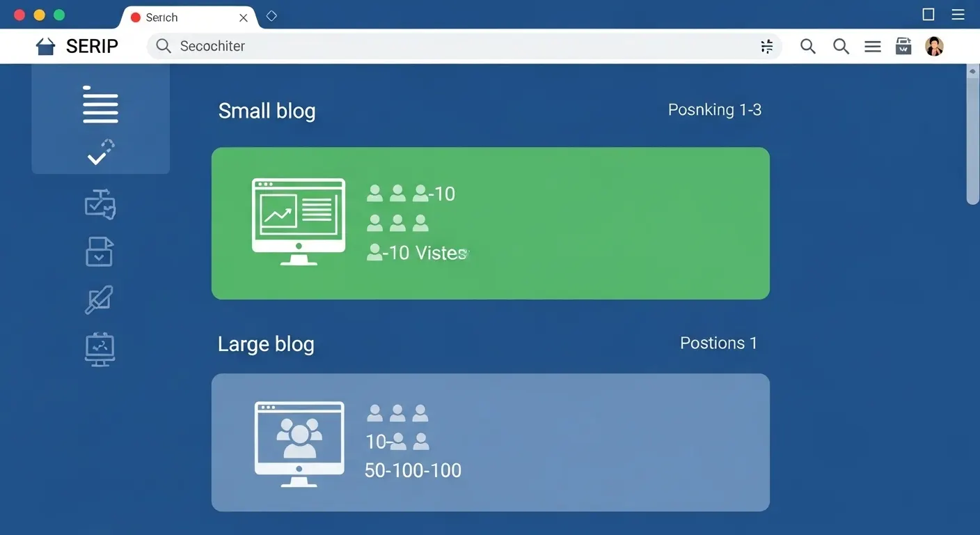
Task: Select the Large blog card
Action: [x=490, y=442]
